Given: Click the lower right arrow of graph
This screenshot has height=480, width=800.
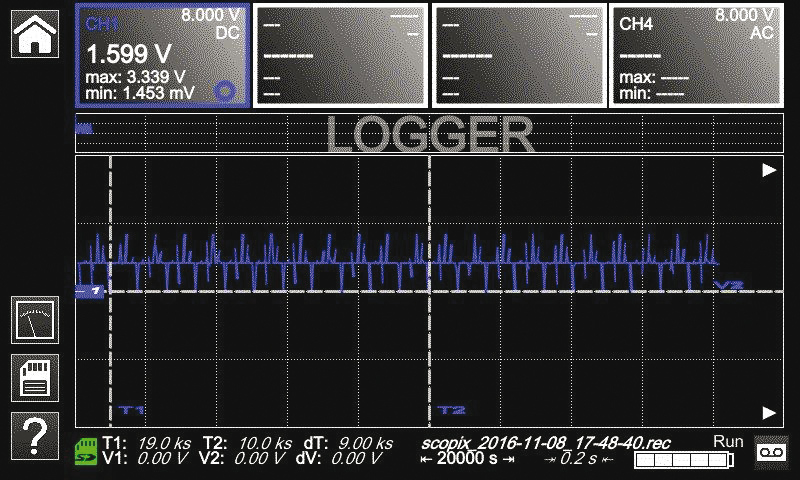Looking at the screenshot, I should coord(768,412).
